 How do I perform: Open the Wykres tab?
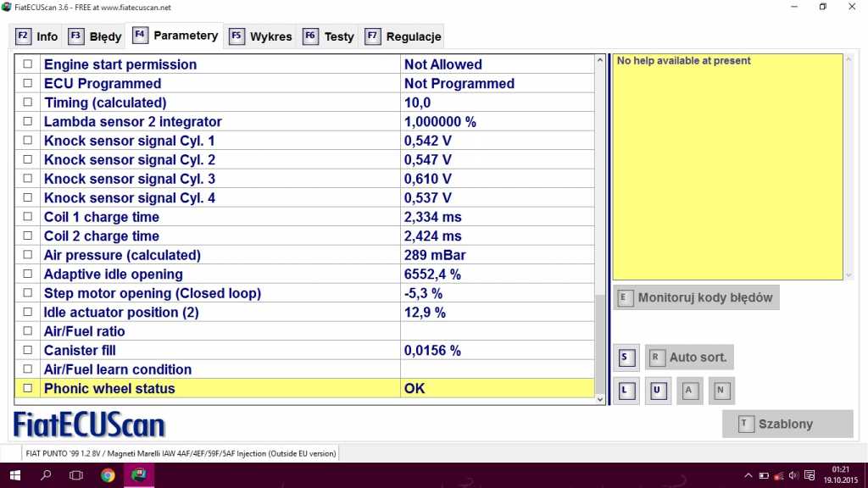[260, 36]
